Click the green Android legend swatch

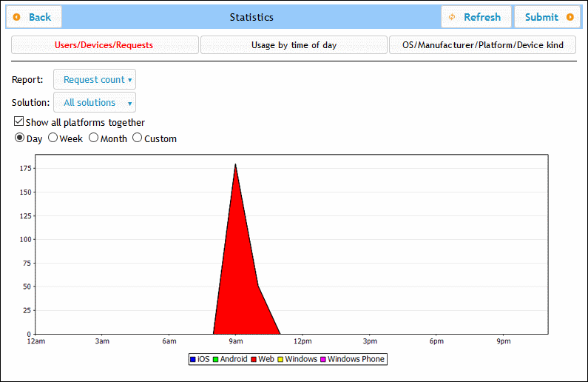coord(217,360)
